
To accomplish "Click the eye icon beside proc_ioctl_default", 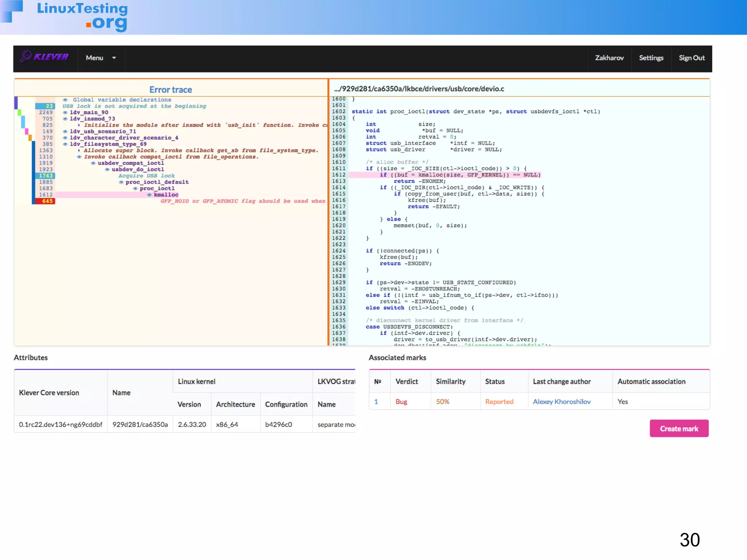I will pos(121,182).
